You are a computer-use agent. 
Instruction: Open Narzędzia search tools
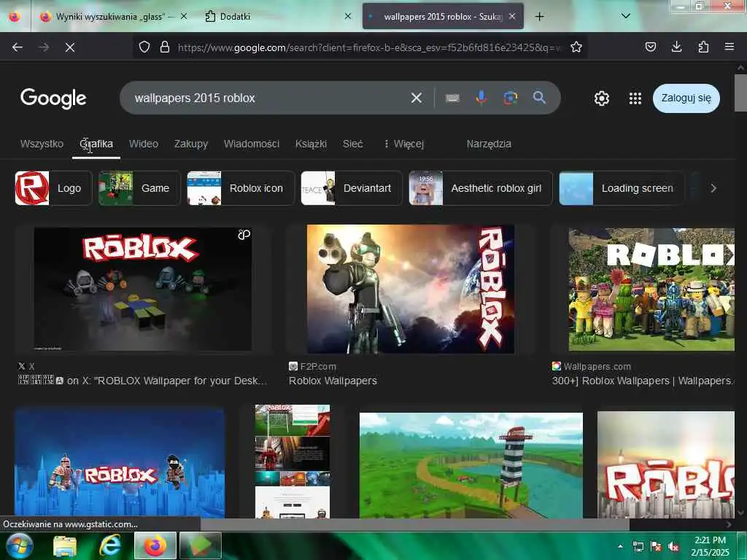[489, 144]
